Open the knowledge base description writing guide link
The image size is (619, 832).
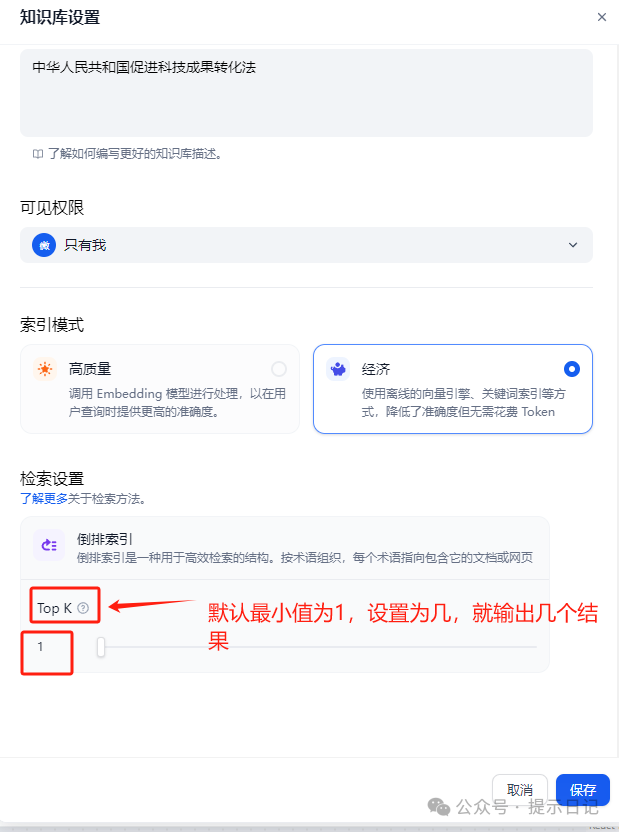pyautogui.click(x=135, y=154)
